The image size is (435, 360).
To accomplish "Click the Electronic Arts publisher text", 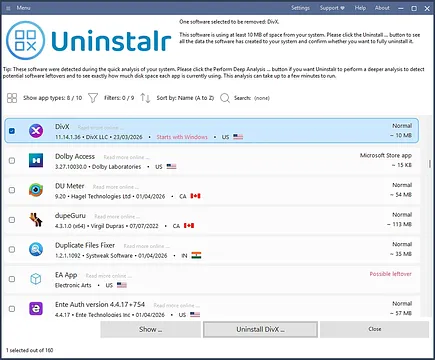I will tap(73, 285).
